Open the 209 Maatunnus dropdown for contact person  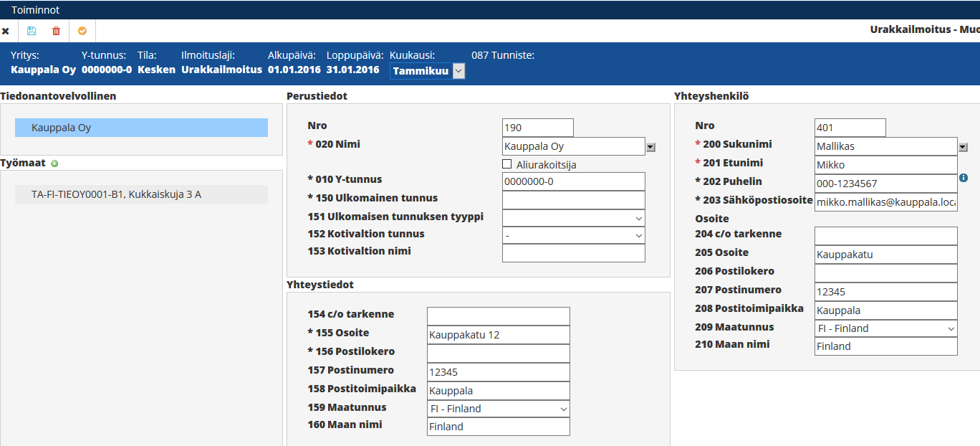click(885, 328)
